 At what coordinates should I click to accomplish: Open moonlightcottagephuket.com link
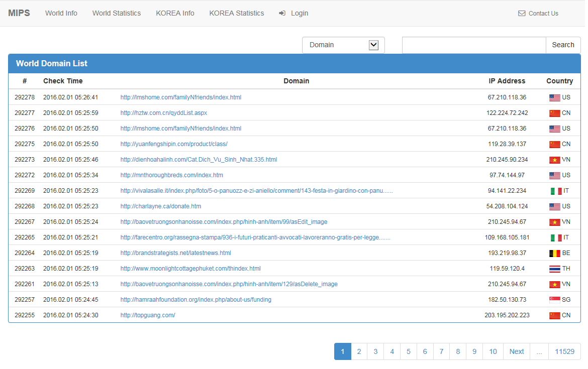tap(190, 268)
